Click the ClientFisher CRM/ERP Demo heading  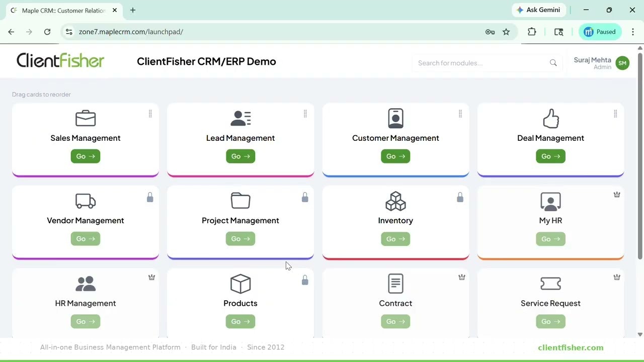(206, 61)
